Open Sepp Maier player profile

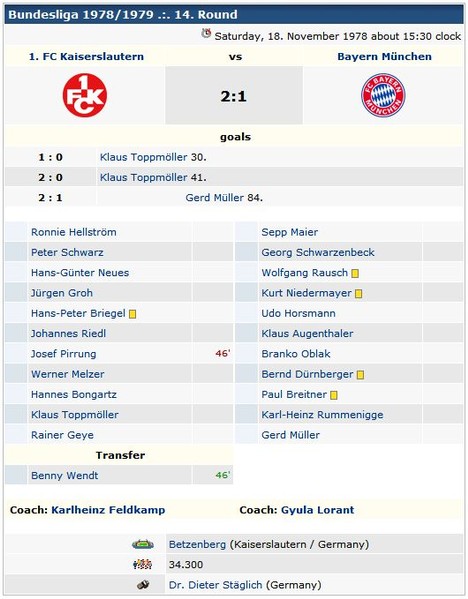[x=290, y=232]
